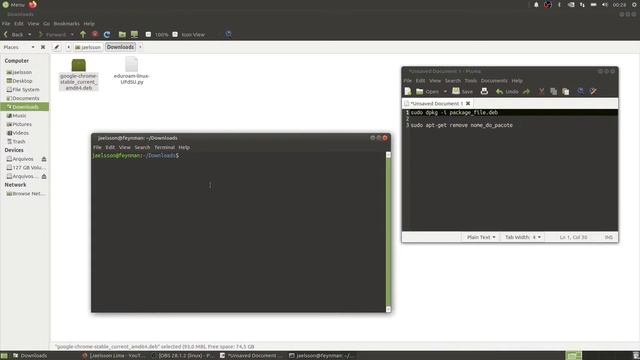Click the zoom in icon before Icon View
Viewport: 640px width, 360px height.
(175, 35)
